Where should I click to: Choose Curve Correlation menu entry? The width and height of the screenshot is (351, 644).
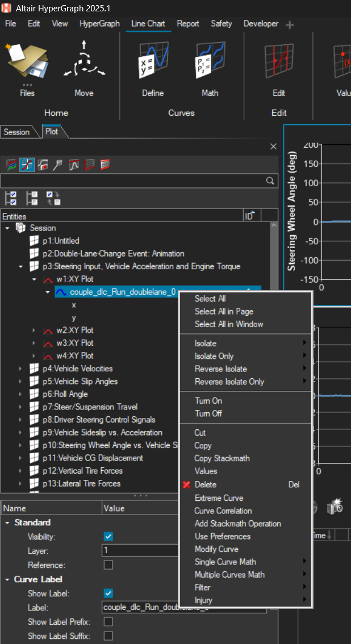pyautogui.click(x=245, y=511)
